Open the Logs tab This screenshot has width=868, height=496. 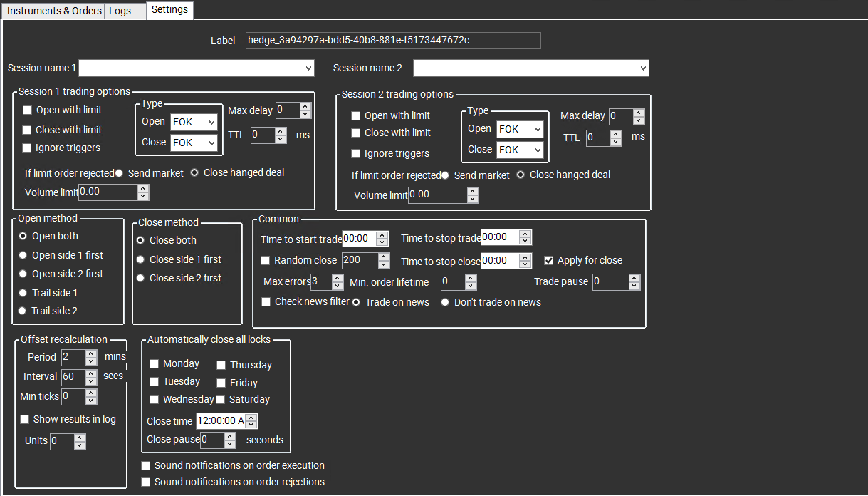coord(120,11)
